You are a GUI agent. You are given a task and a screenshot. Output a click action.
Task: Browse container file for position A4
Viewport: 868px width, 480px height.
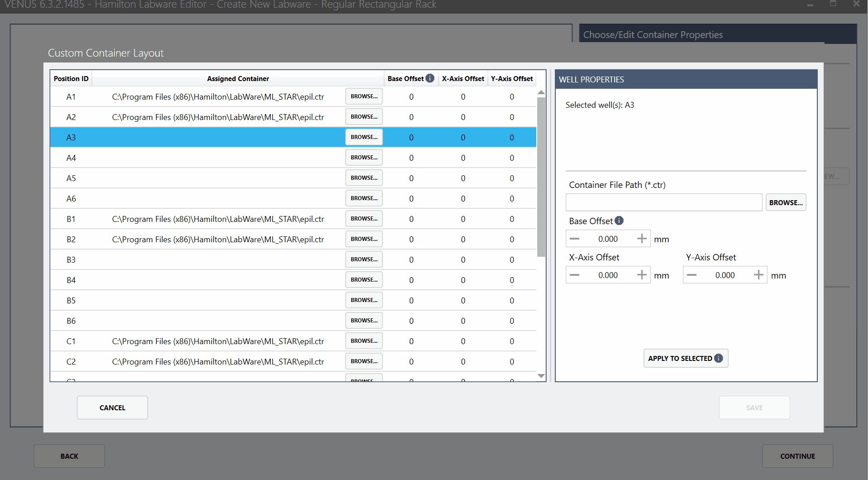364,158
